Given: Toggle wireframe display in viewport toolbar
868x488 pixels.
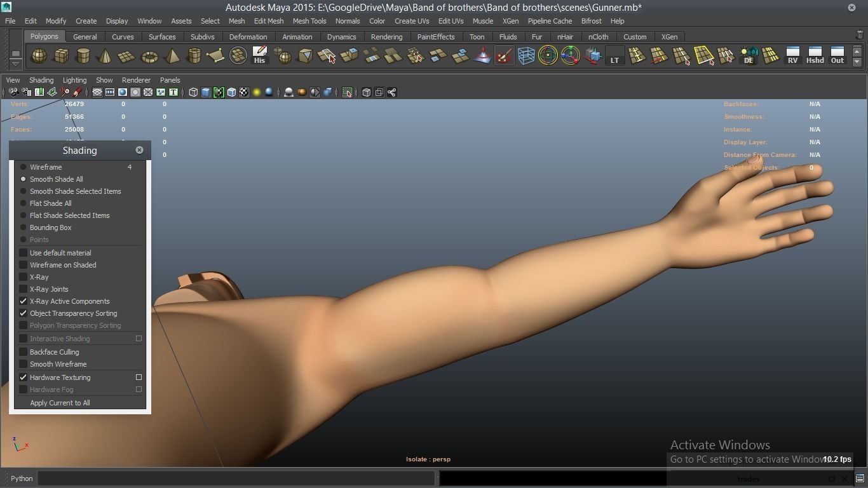Looking at the screenshot, I should click(193, 93).
